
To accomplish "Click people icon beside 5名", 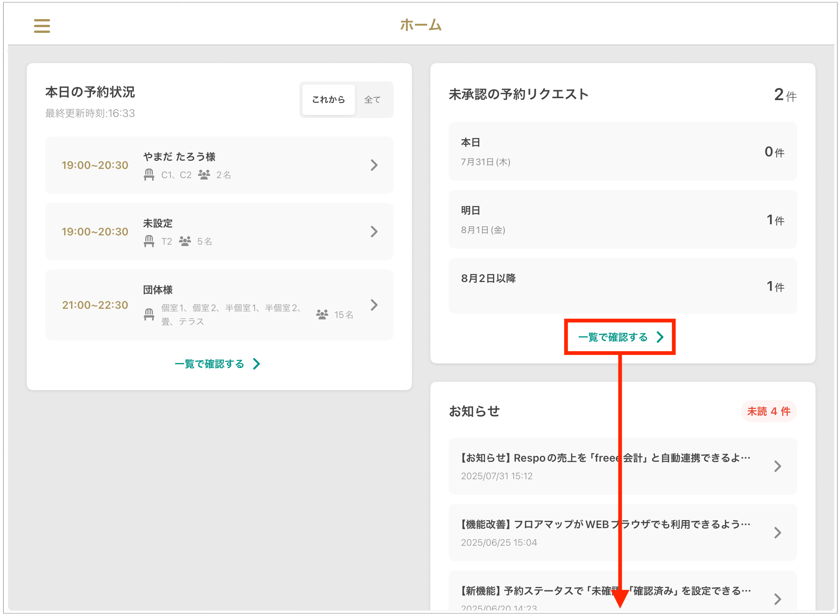I will (185, 242).
